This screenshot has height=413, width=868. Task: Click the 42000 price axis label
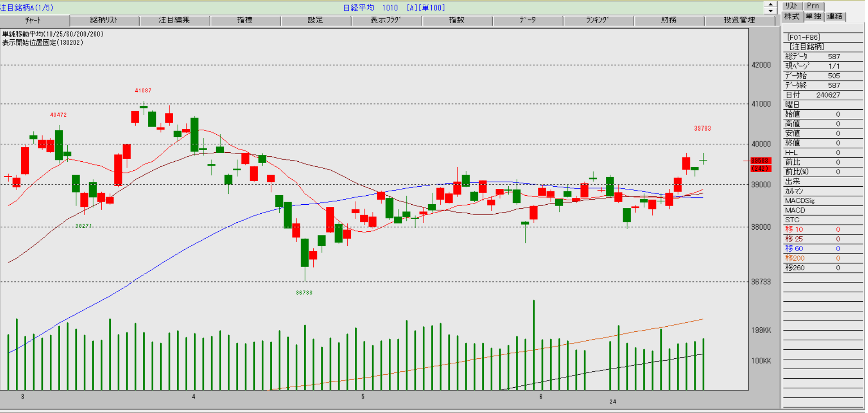pyautogui.click(x=761, y=65)
